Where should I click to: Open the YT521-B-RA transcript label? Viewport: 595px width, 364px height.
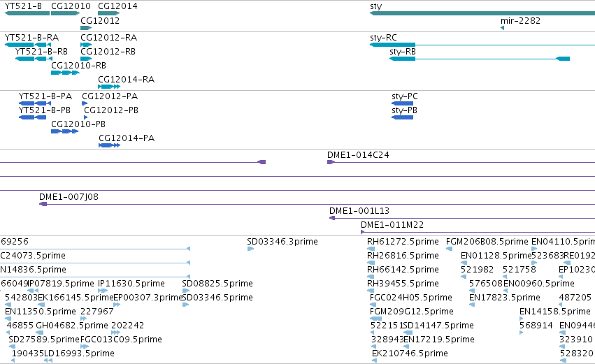pyautogui.click(x=31, y=38)
